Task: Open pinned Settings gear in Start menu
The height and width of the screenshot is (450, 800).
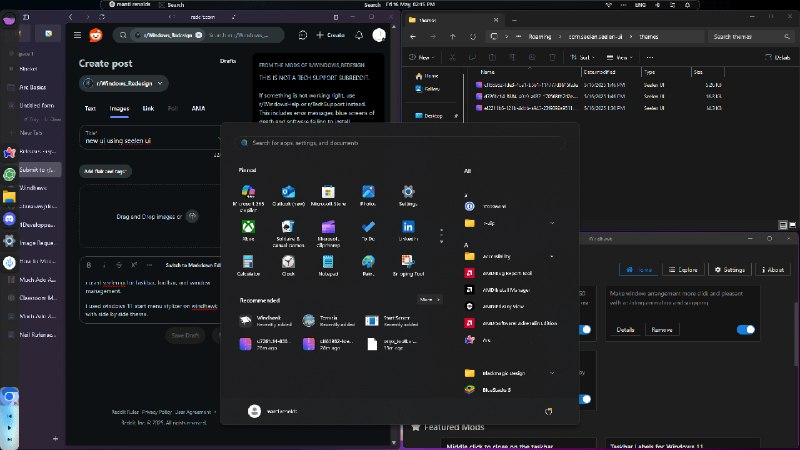Action: tap(408, 195)
